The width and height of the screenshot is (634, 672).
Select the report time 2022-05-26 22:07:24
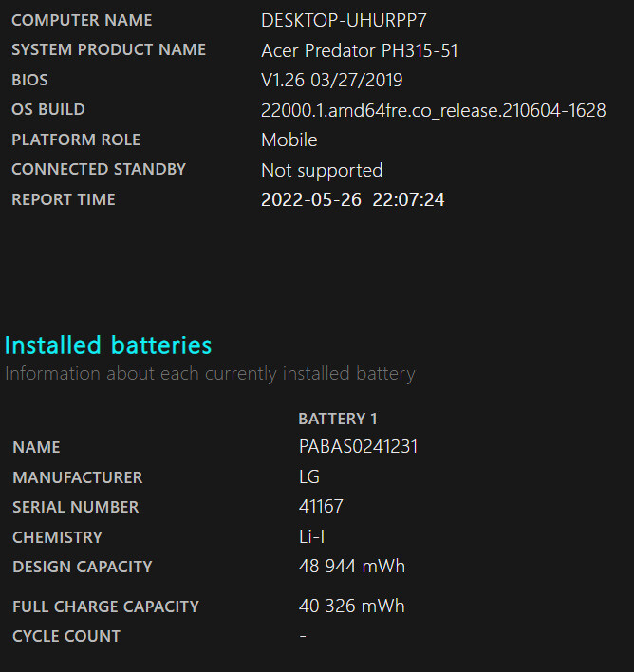(353, 200)
